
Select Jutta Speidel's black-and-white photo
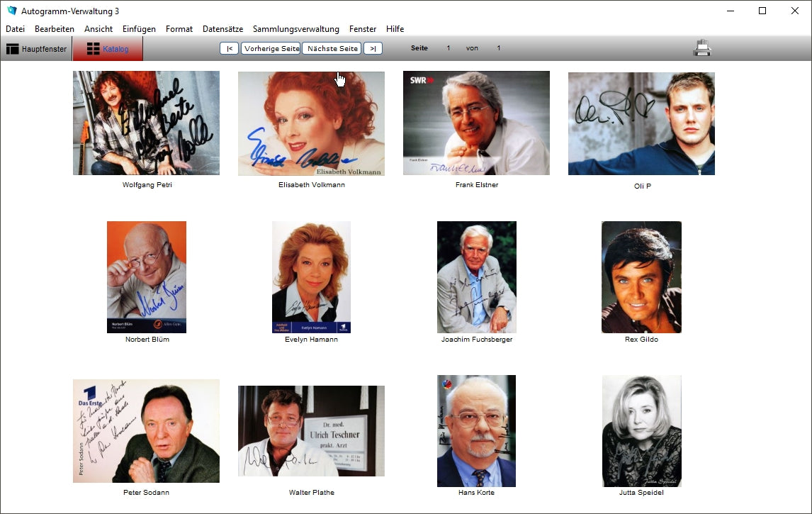(641, 430)
